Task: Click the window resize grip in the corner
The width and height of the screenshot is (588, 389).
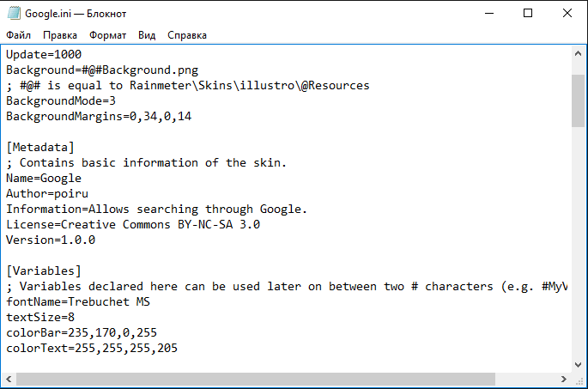Action: point(579,380)
